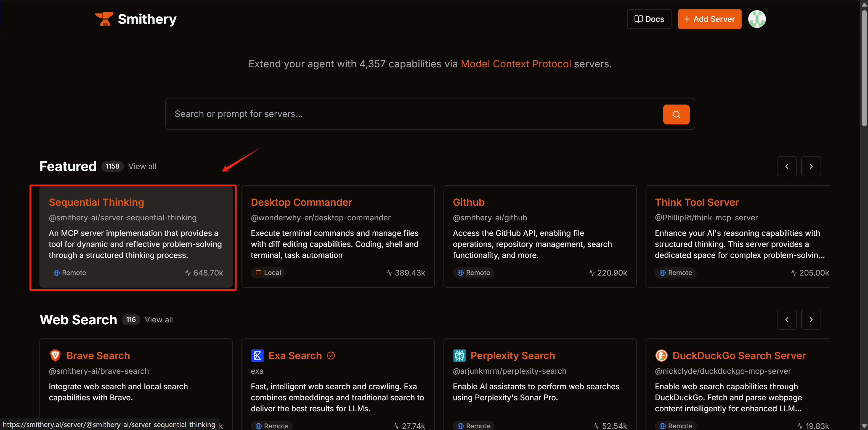View all Featured servers
This screenshot has width=868, height=430.
pyautogui.click(x=142, y=166)
